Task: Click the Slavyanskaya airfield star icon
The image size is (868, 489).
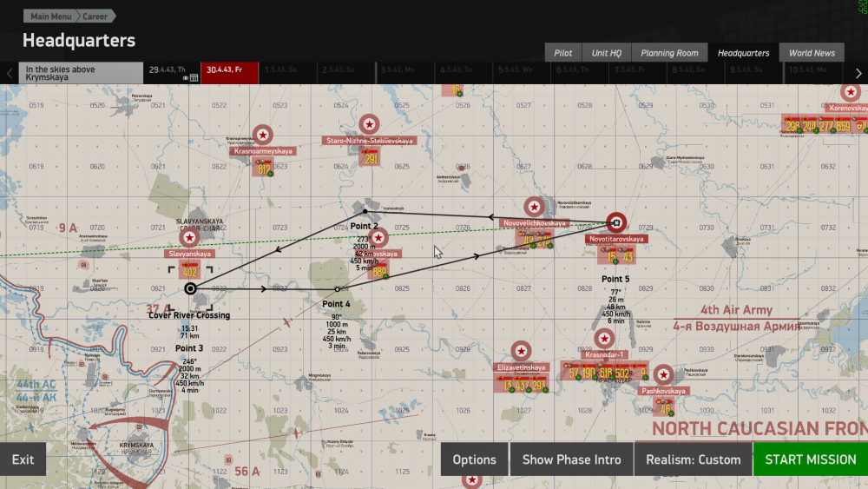Action: click(189, 238)
